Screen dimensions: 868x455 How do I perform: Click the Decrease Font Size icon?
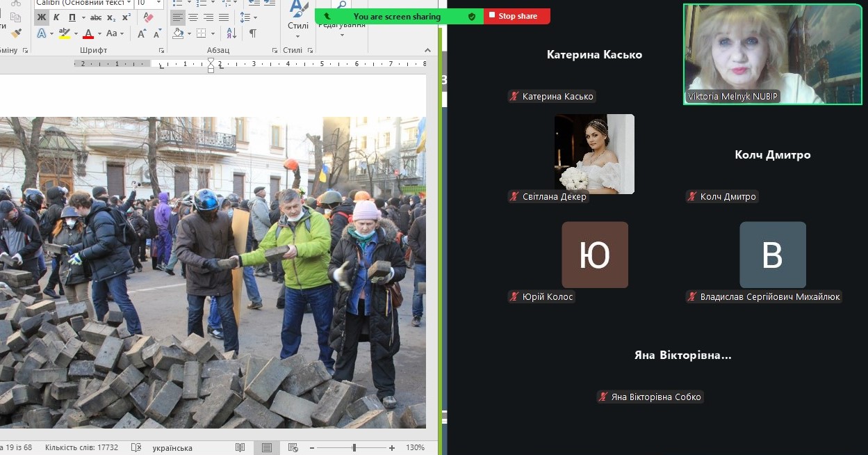click(x=157, y=33)
